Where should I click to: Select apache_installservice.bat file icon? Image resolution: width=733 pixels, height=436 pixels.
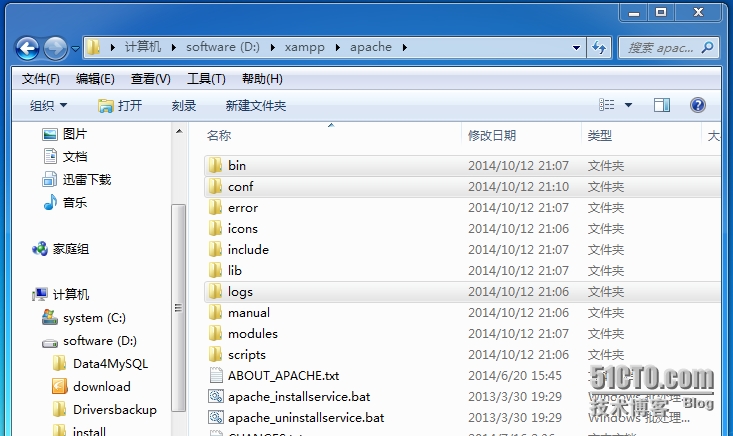216,396
